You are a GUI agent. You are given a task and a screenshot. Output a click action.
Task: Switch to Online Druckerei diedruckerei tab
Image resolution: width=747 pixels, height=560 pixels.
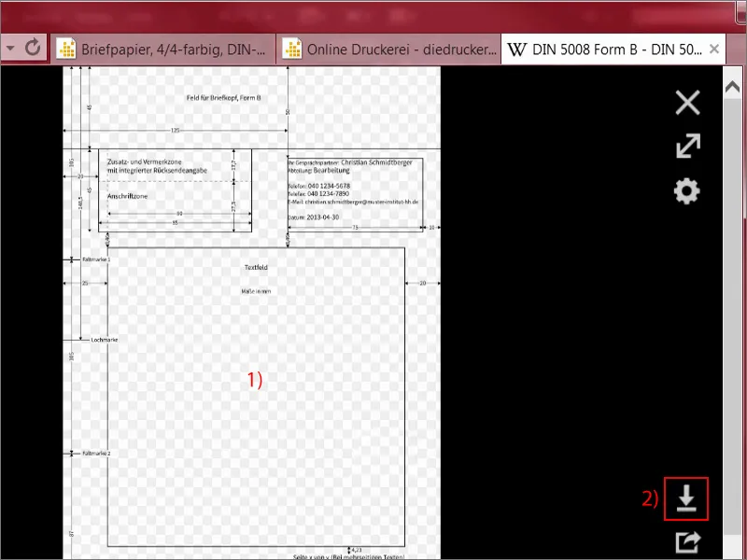point(388,49)
